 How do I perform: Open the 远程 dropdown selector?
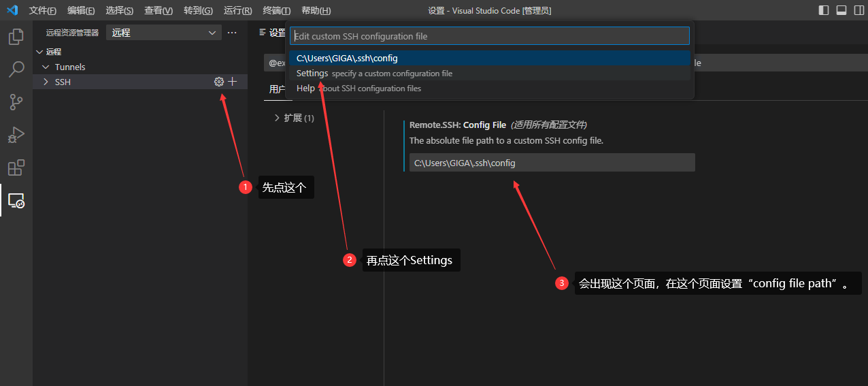[164, 33]
